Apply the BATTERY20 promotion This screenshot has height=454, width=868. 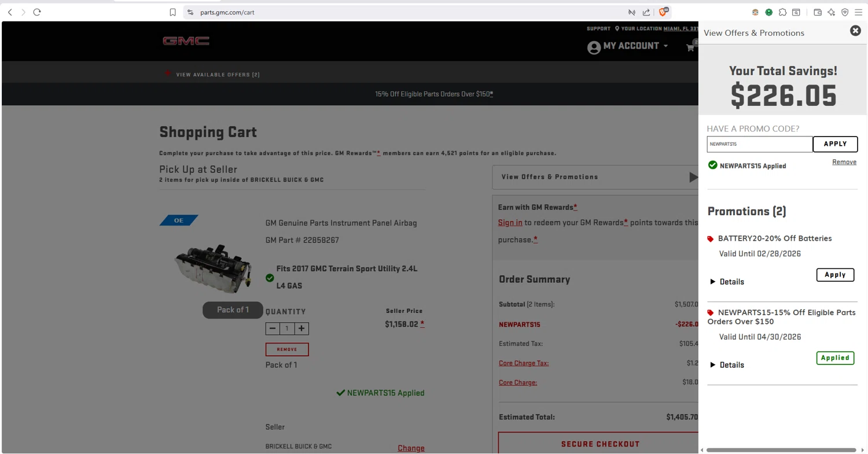coord(835,275)
